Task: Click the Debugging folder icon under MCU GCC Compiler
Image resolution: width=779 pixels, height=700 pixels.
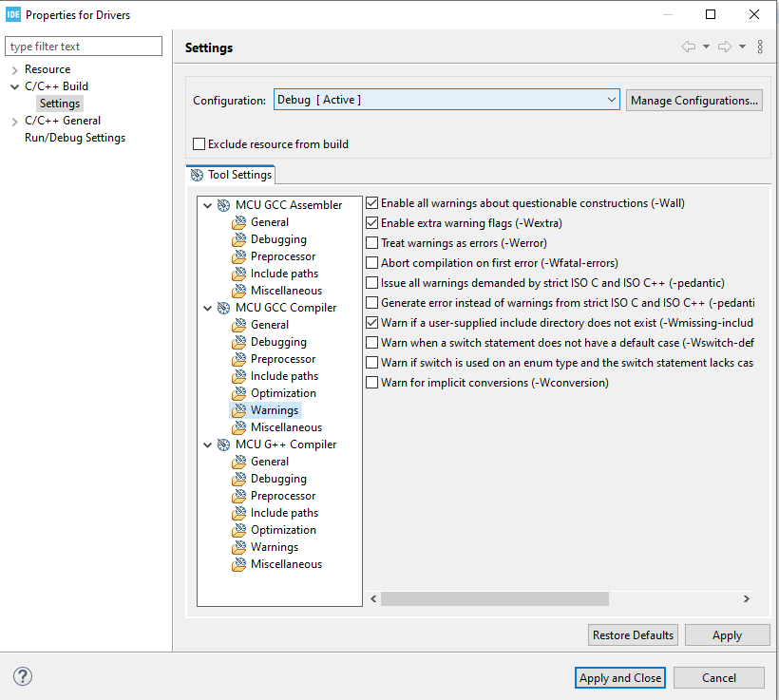Action: click(x=239, y=342)
